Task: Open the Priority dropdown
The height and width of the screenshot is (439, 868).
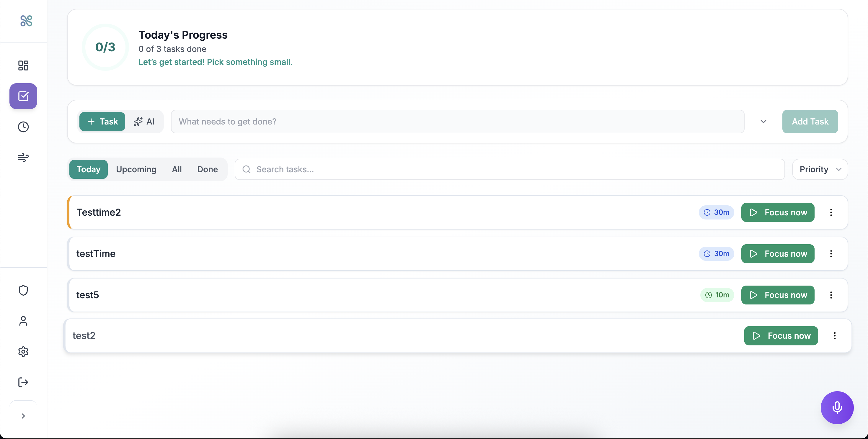Action: coord(820,169)
